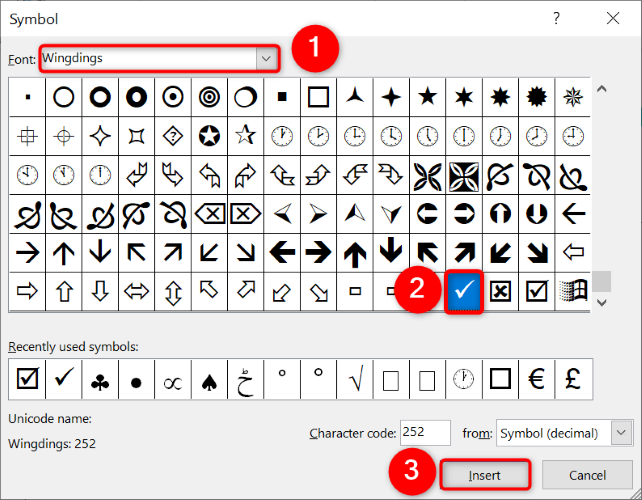This screenshot has height=500, width=642.
Task: Choose the left arrow in black circle
Action: (x=428, y=214)
